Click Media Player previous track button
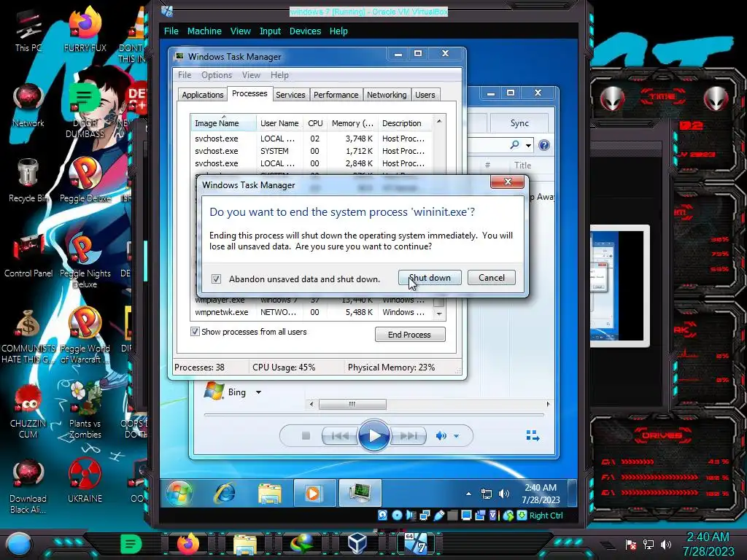747x560 pixels. pos(340,436)
